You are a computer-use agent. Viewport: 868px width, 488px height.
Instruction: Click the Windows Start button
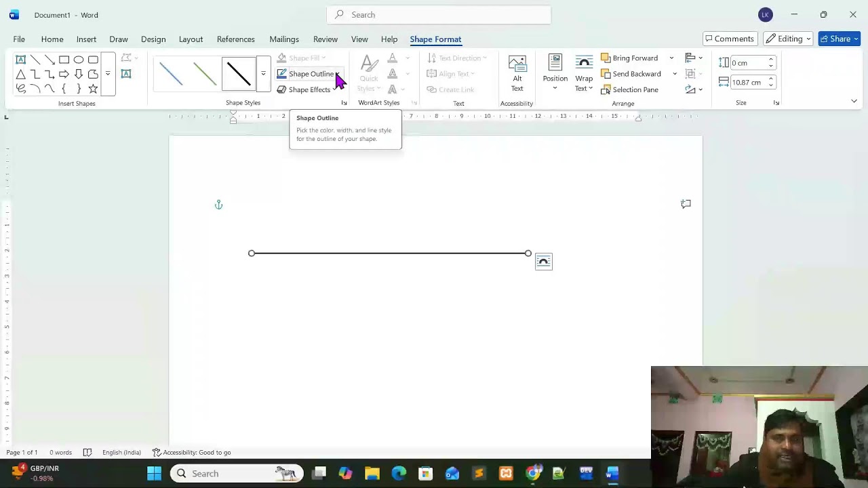click(x=154, y=473)
